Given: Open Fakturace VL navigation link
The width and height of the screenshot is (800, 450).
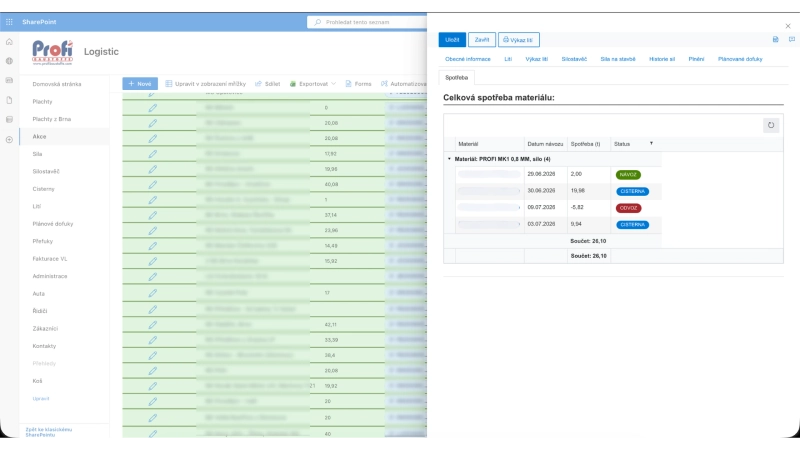Looking at the screenshot, I should click(x=49, y=259).
